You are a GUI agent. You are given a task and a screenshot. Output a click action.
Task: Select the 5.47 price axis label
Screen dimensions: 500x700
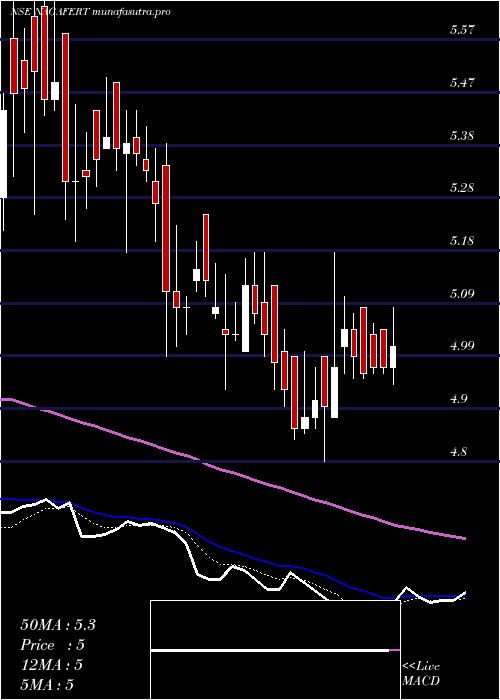462,83
